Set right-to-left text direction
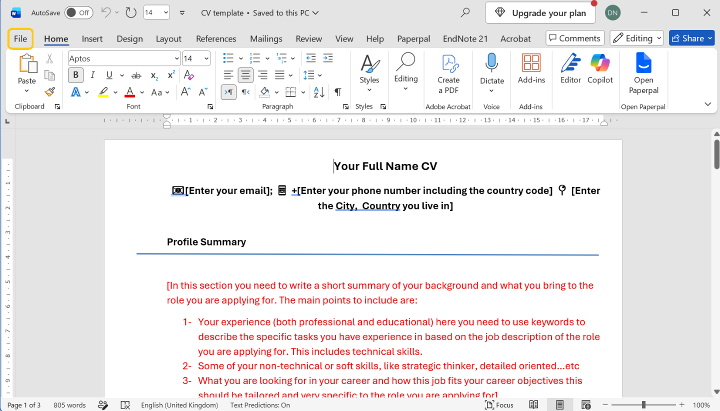This screenshot has height=411, width=720. [x=246, y=92]
